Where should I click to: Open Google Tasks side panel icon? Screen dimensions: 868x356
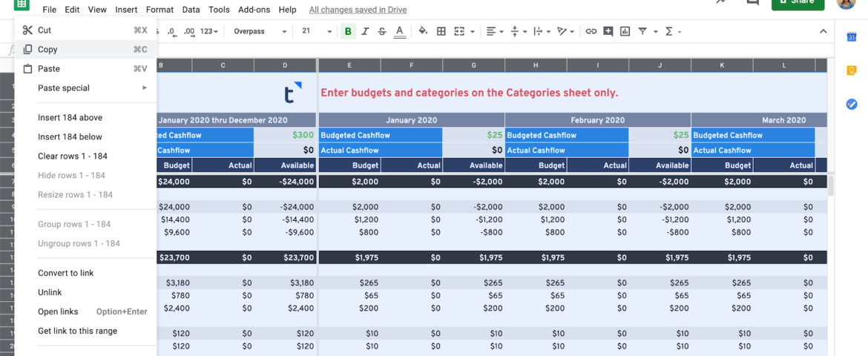[852, 104]
